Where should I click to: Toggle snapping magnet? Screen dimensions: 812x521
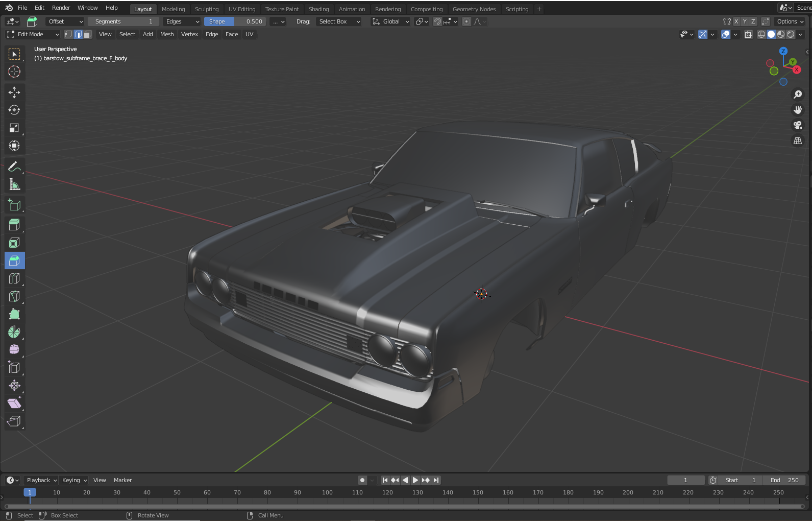pos(437,21)
